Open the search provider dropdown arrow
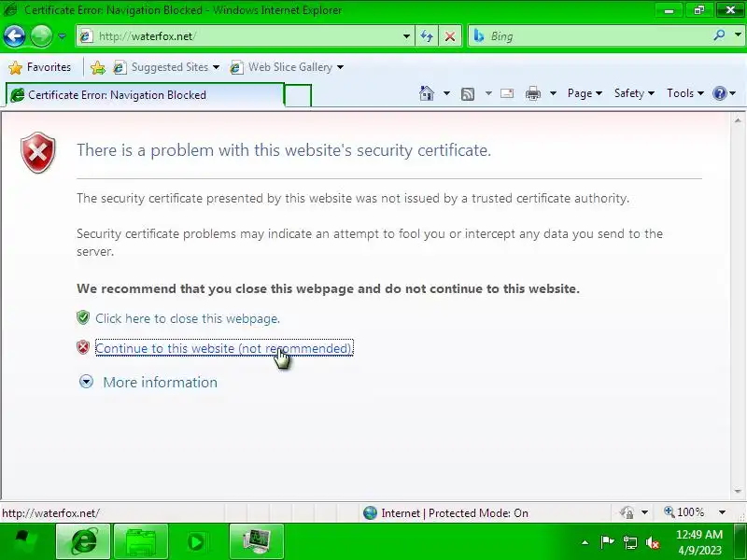The height and width of the screenshot is (560, 747). pyautogui.click(x=738, y=35)
